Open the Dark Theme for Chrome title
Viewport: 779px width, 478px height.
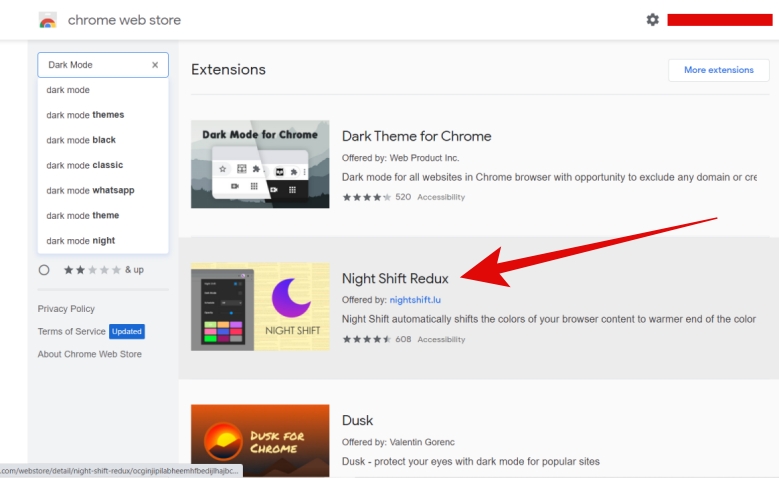(x=416, y=136)
